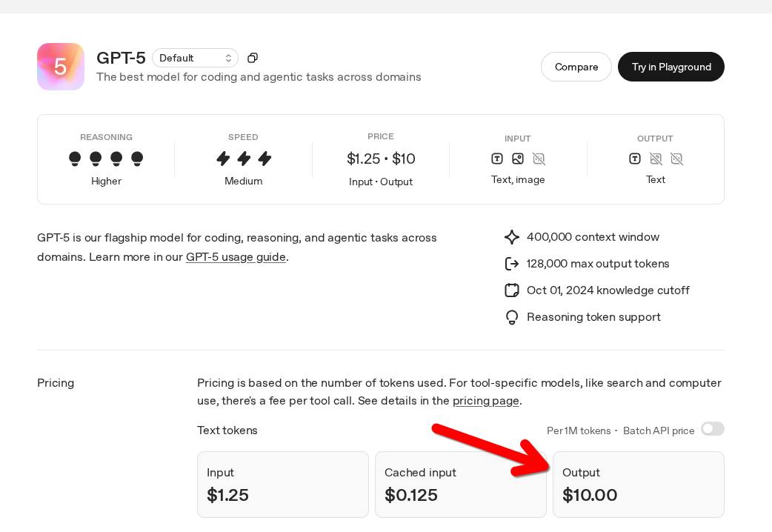Click the GPT-5 gradient logo icon
This screenshot has height=532, width=772.
click(x=61, y=67)
